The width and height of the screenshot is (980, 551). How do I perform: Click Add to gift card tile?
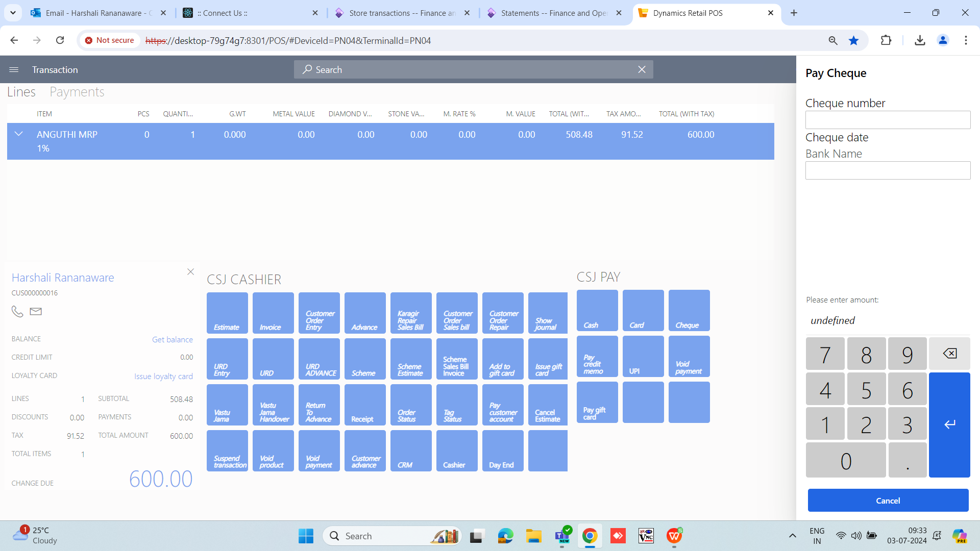(x=503, y=359)
